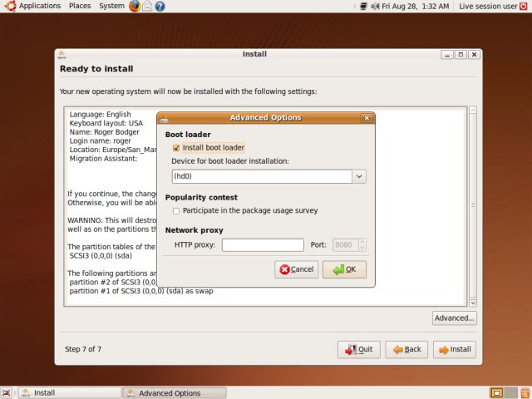The width and height of the screenshot is (532, 399).
Task: Open the Places menu
Action: (x=80, y=6)
